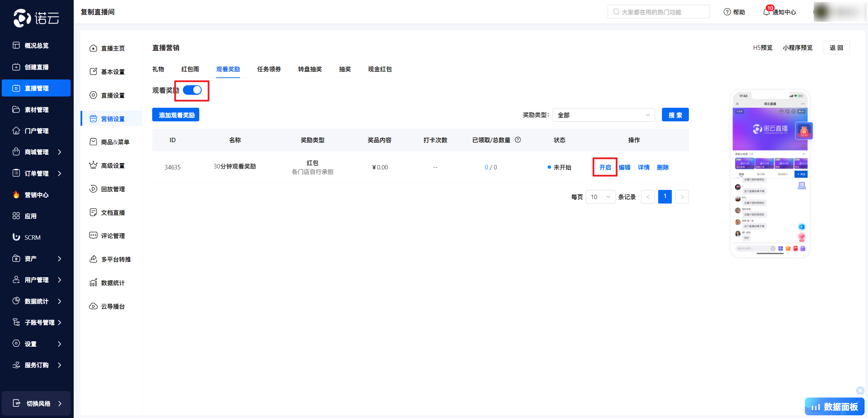Expand the 商城管理 sidebar menu

(37, 152)
